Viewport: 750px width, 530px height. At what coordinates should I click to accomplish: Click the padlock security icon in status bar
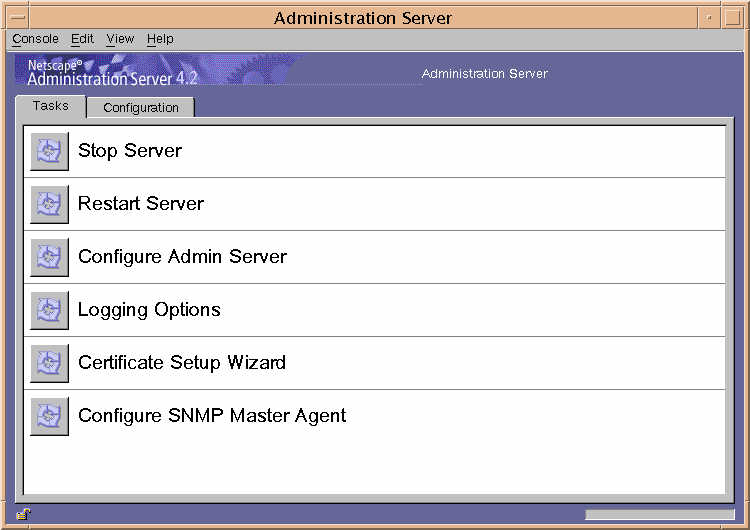23,514
